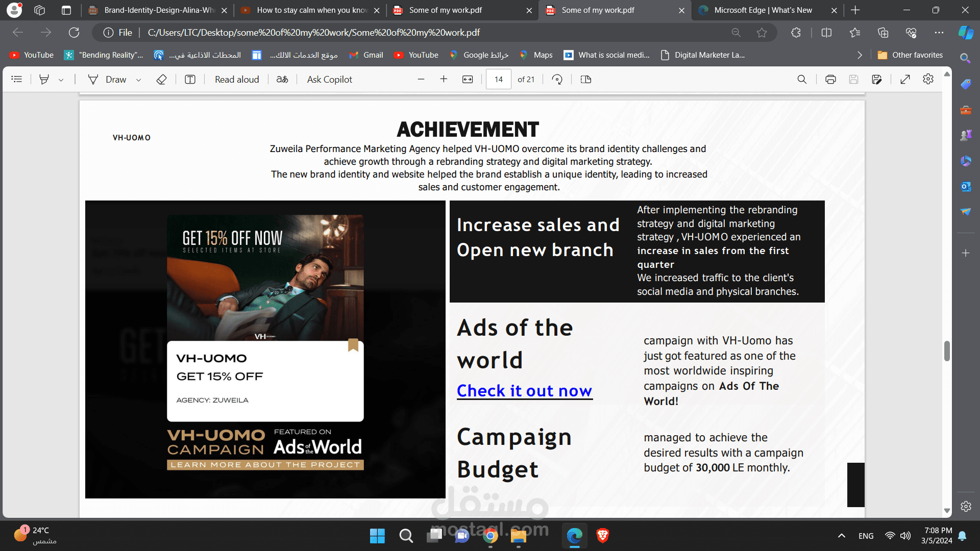Expand the Highlight tool dropdown arrow
This screenshot has height=551, width=980.
[61, 80]
